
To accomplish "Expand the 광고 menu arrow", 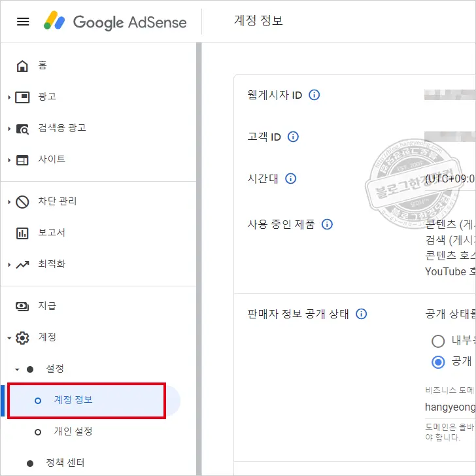I will (x=9, y=97).
